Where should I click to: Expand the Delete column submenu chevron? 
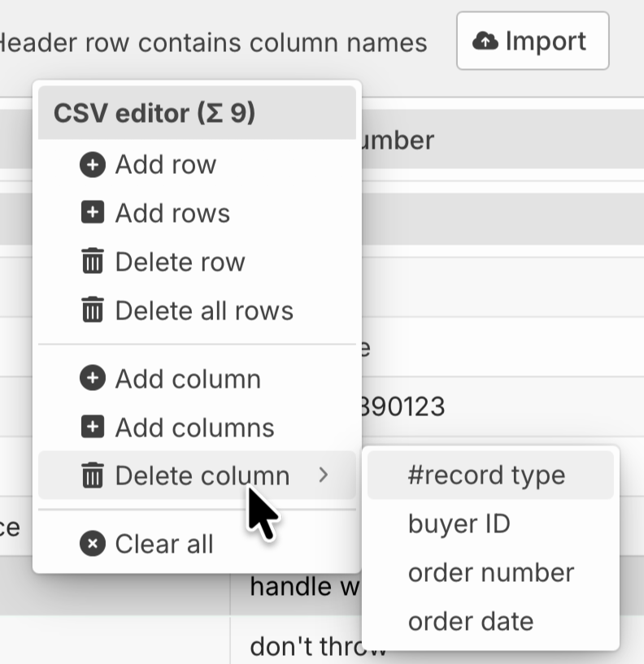pos(324,475)
